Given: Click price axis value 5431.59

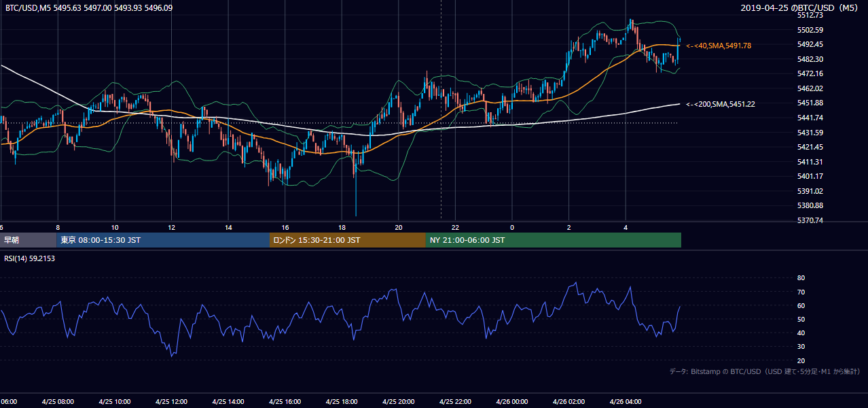Looking at the screenshot, I should (x=810, y=133).
